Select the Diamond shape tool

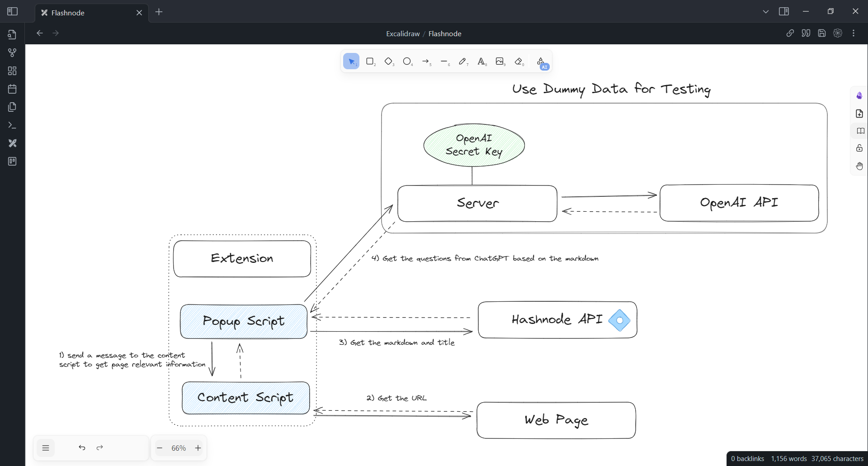(x=389, y=62)
